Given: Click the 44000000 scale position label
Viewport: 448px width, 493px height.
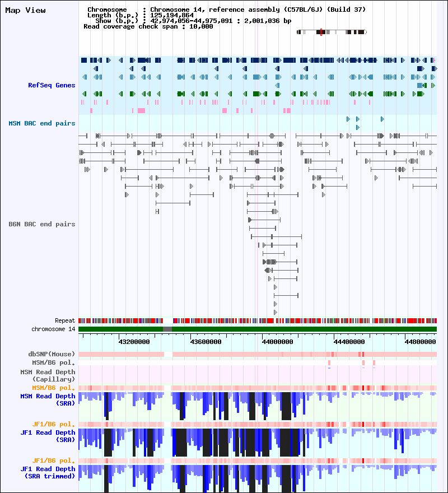Looking at the screenshot, I should 278,342.
